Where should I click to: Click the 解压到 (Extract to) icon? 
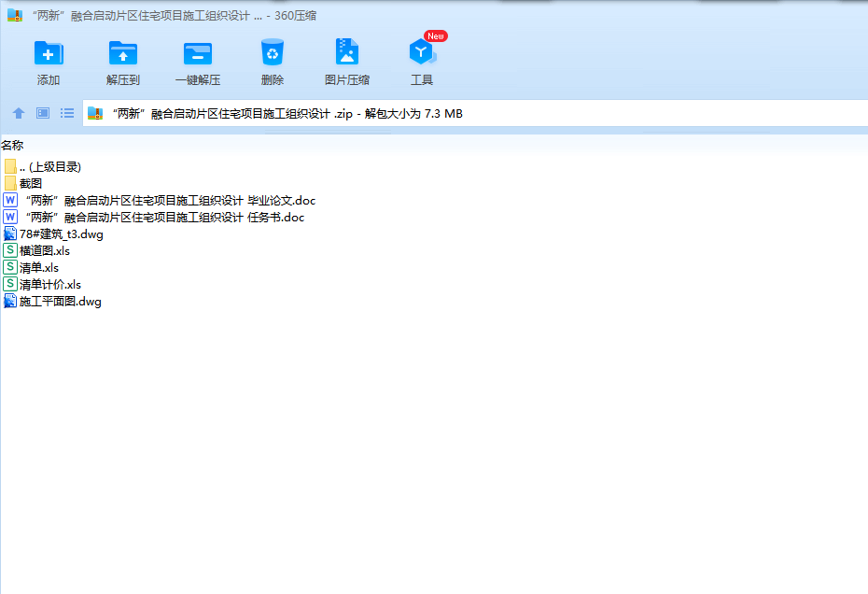[x=123, y=53]
